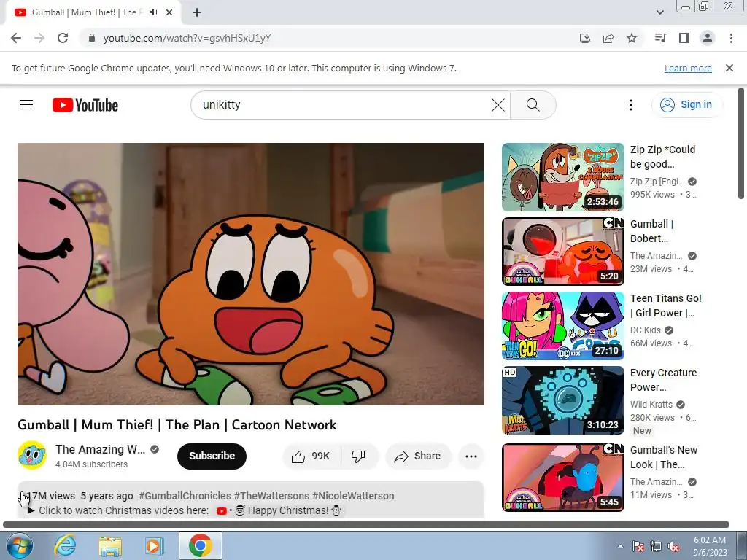Viewport: 747px width, 560px height.
Task: Open the Chrome three-dot menu
Action: [x=731, y=38]
